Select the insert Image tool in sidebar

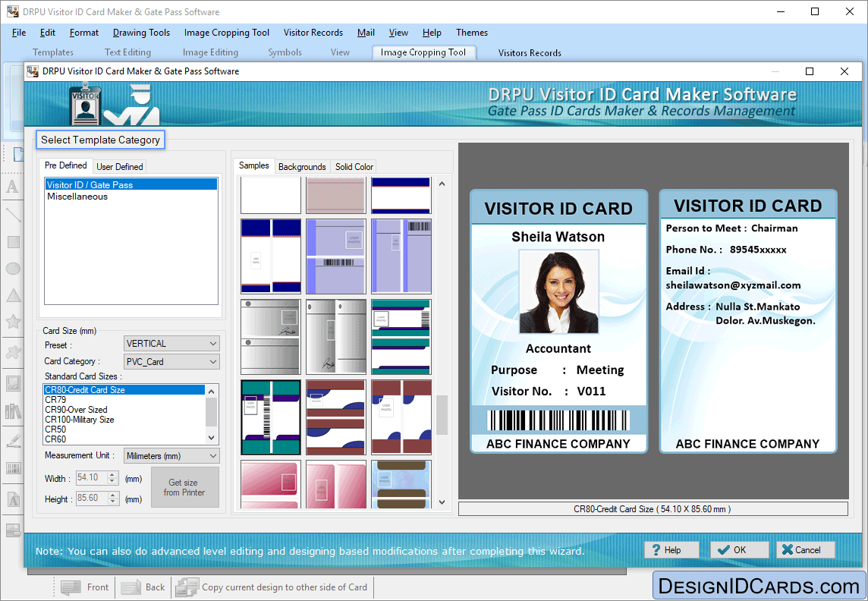tap(12, 383)
